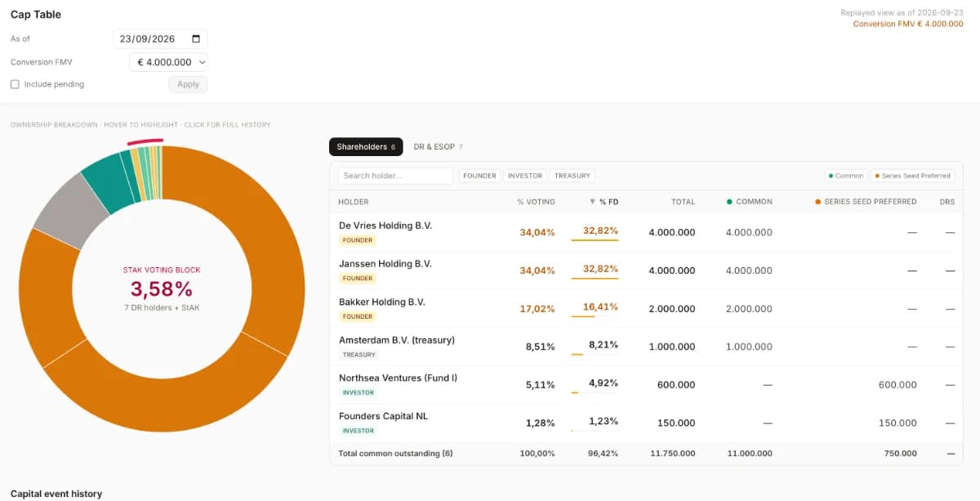Click the 3,58% STAK voting block figure
The image size is (980, 501).
[x=162, y=289]
